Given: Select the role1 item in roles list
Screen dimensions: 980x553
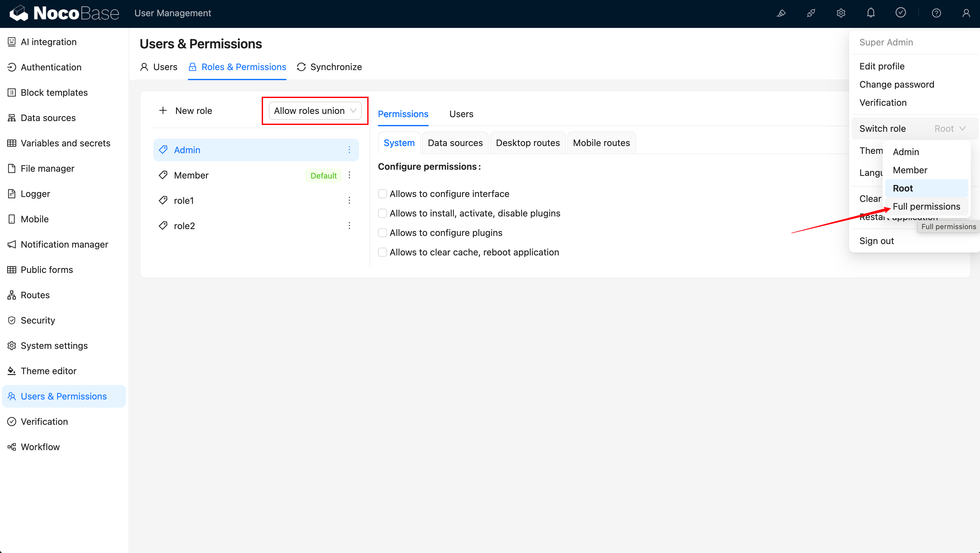Looking at the screenshot, I should [x=184, y=201].
